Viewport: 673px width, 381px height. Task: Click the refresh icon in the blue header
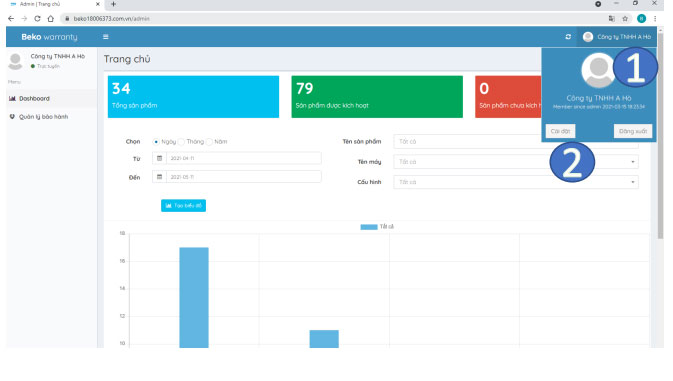[x=568, y=37]
